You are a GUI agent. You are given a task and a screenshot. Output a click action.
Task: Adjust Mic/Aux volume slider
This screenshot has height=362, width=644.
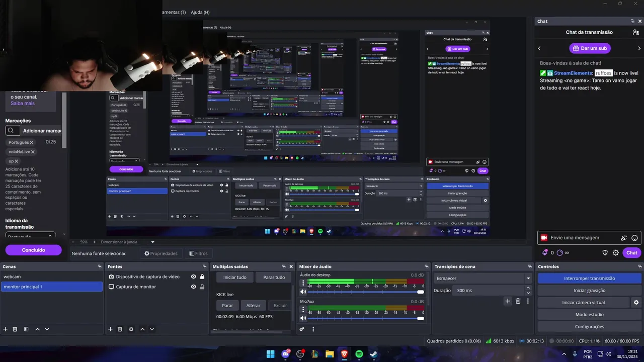(366, 318)
